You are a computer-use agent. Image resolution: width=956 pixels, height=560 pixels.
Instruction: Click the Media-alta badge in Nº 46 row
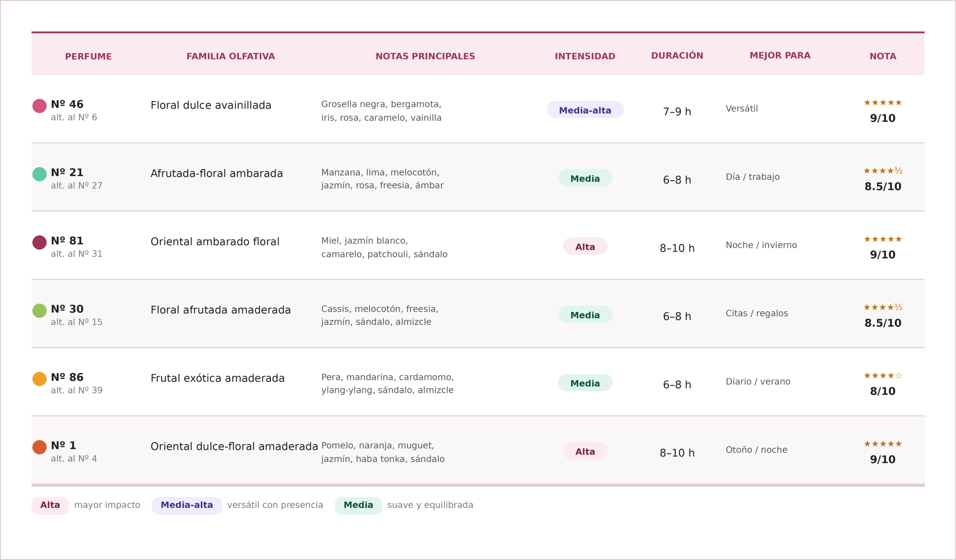(585, 110)
